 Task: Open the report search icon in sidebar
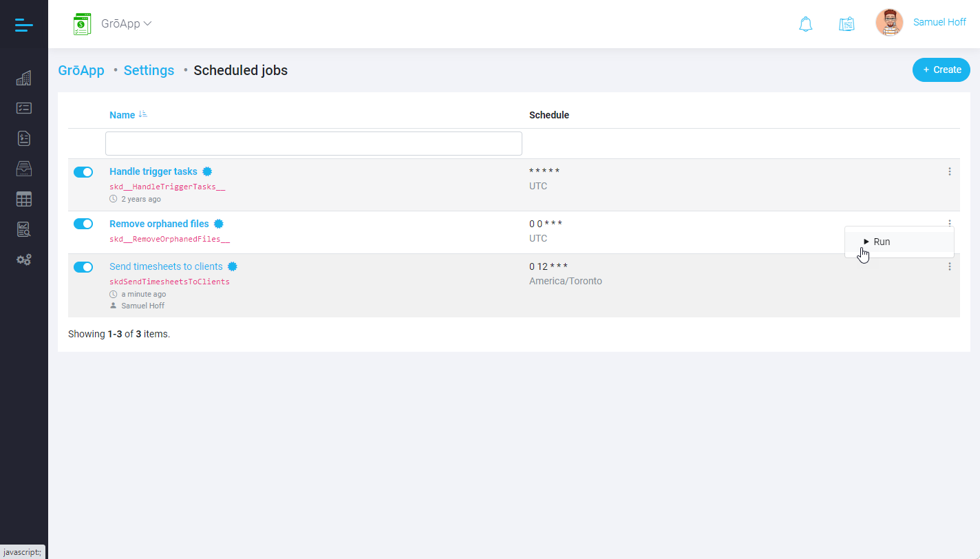pos(23,230)
